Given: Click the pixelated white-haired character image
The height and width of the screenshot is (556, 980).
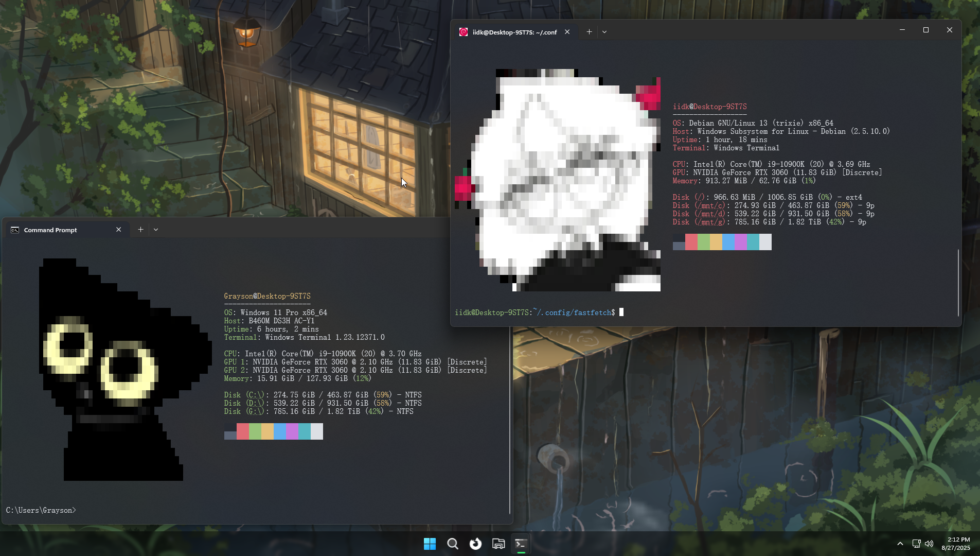Looking at the screenshot, I should 558,180.
